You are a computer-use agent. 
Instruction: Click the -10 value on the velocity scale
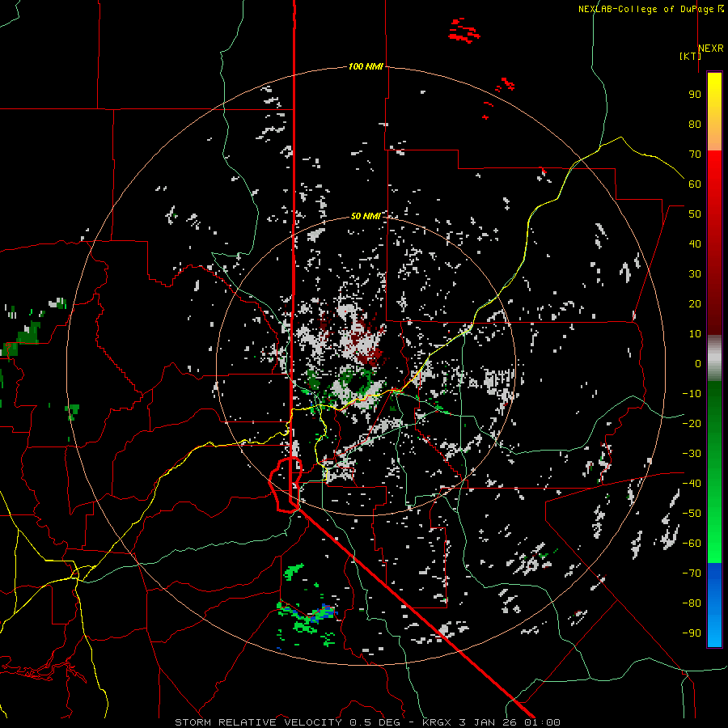[x=692, y=394]
